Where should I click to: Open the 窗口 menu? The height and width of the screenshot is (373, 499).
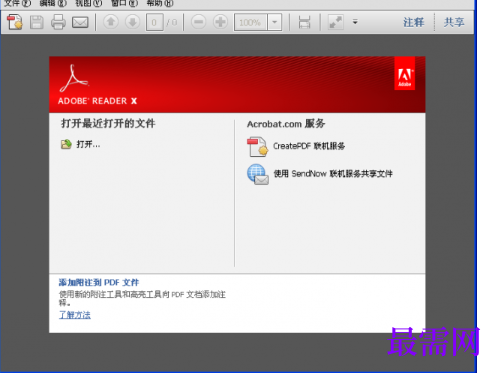point(124,3)
